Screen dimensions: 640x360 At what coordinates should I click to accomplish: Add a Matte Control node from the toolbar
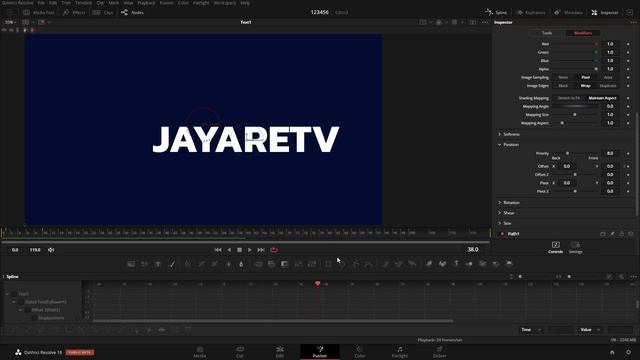284,264
